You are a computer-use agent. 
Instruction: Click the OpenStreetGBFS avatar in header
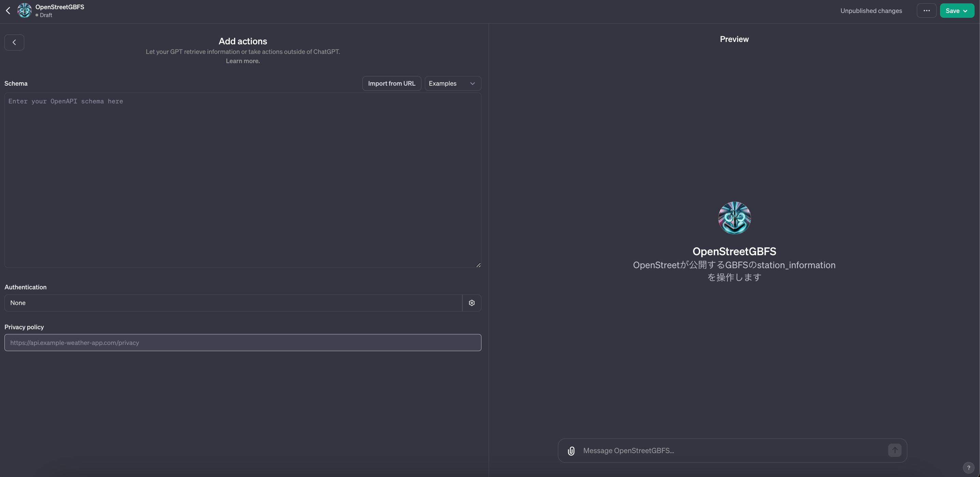tap(24, 11)
